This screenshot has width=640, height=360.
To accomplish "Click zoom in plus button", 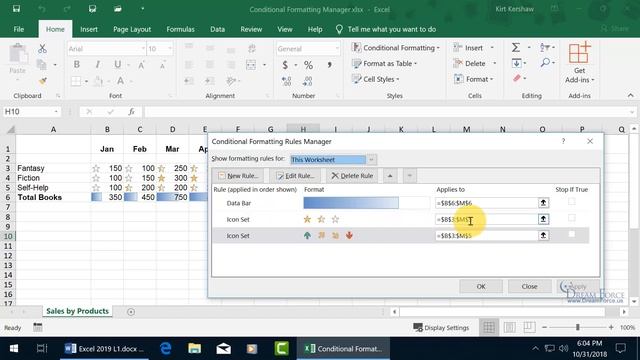I will (x=611, y=327).
